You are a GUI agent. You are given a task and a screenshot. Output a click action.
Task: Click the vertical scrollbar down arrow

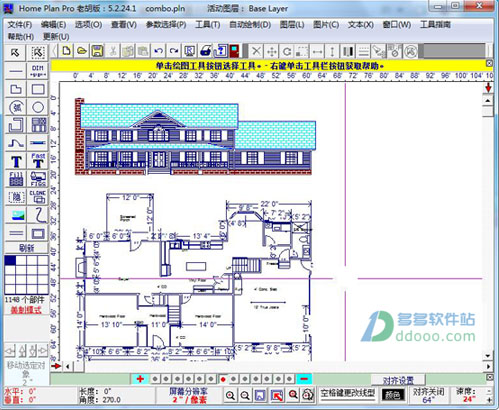coord(488,356)
